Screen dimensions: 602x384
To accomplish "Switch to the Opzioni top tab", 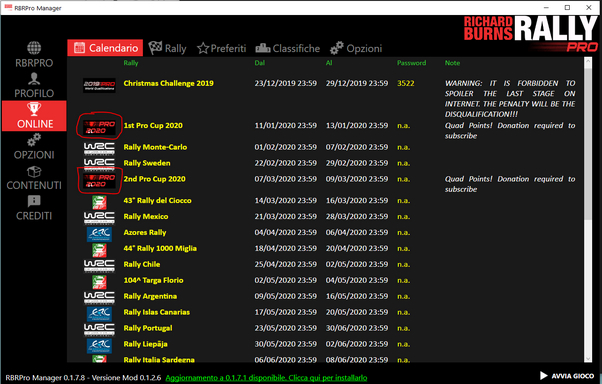I will [x=356, y=48].
